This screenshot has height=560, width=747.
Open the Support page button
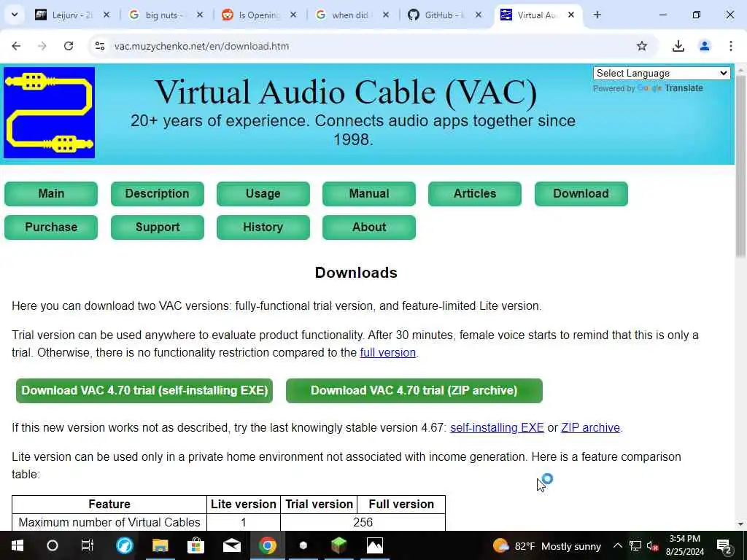(x=158, y=227)
